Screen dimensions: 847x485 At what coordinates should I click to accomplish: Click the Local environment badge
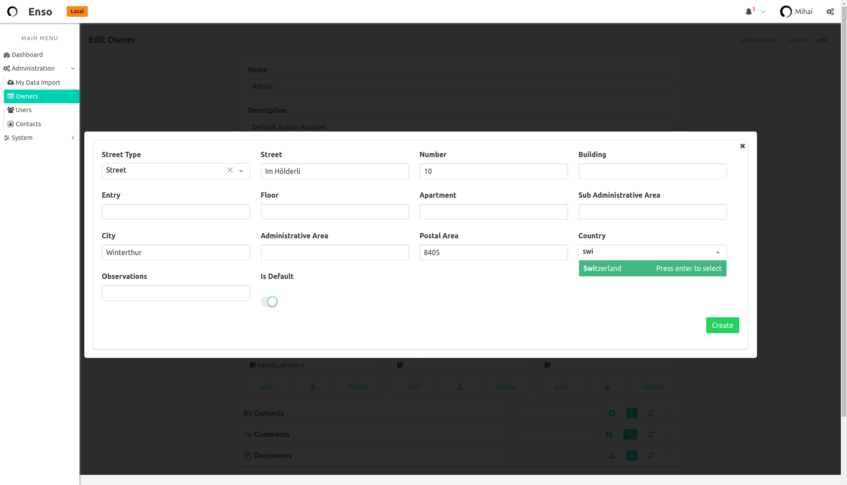(77, 11)
